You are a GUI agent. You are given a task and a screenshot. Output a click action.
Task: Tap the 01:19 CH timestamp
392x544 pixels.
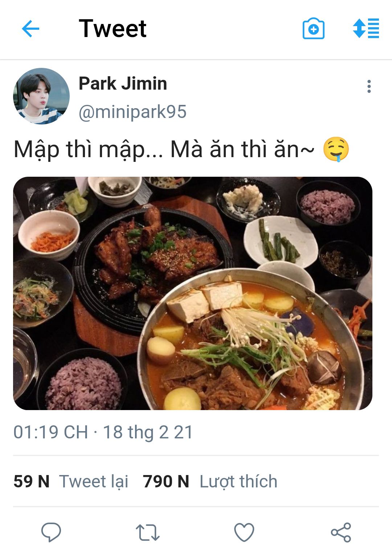tap(51, 432)
